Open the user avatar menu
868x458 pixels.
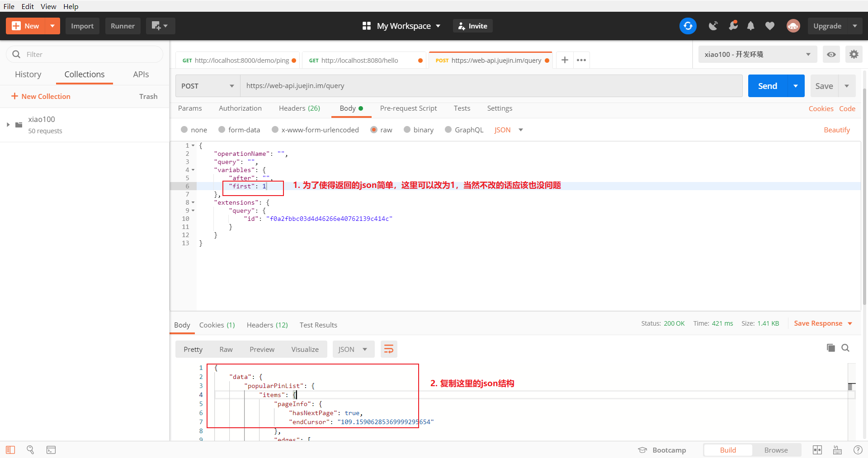pos(793,26)
